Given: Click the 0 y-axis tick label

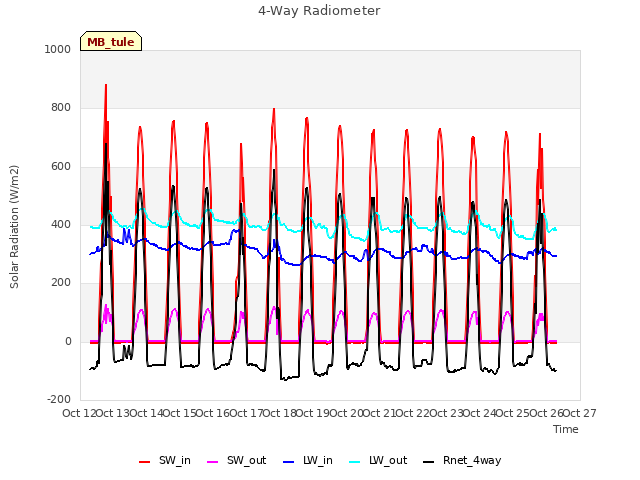Looking at the screenshot, I should 68,341.
